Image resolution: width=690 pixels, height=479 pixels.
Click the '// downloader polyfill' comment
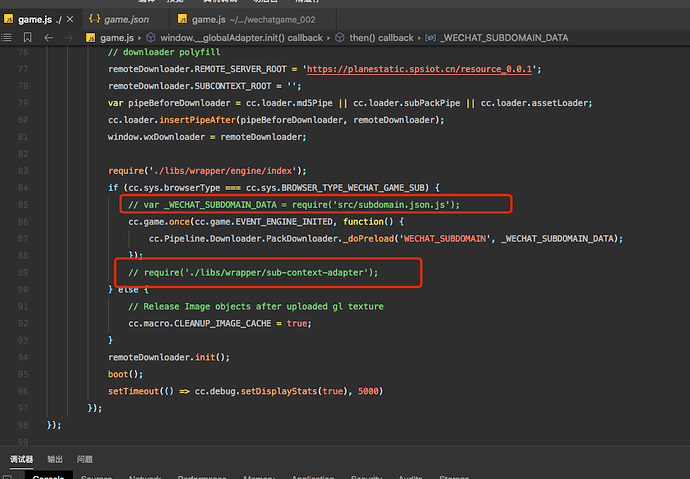point(164,52)
